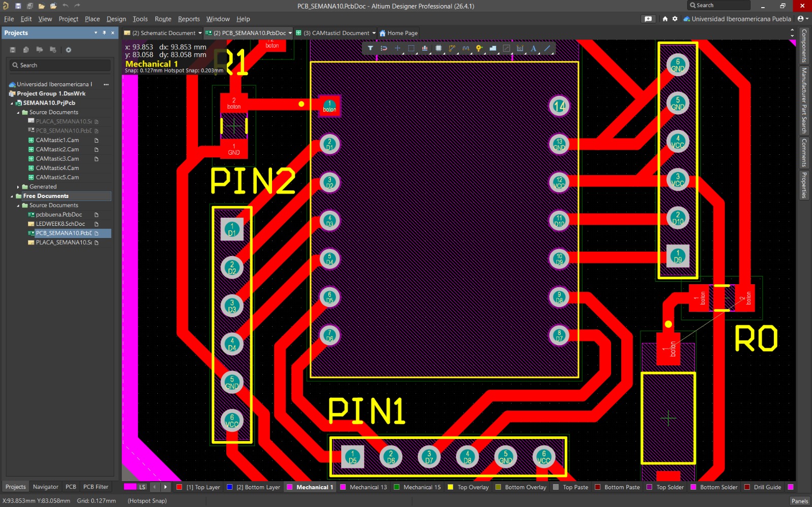Start interactive routing with the route icon
The width and height of the screenshot is (812, 507).
(452, 48)
